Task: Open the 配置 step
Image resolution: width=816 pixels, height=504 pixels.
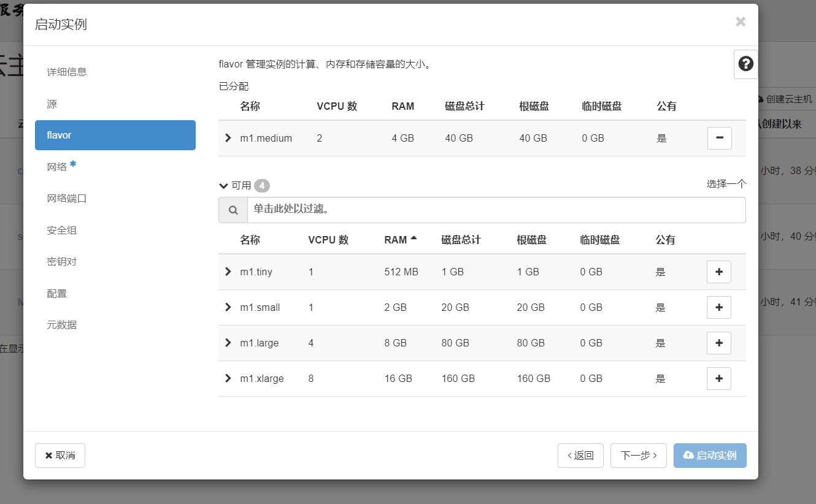Action: click(x=115, y=293)
